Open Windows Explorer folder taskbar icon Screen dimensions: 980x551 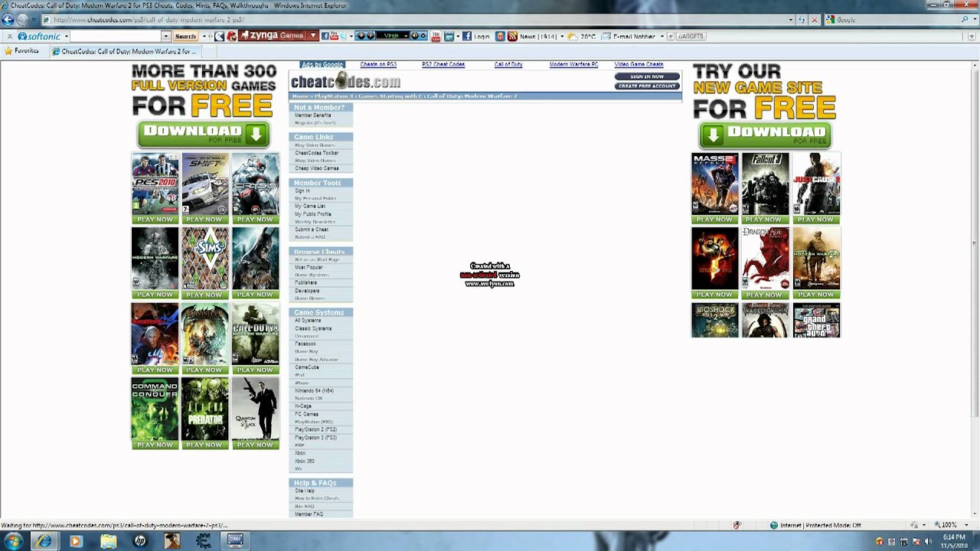108,541
